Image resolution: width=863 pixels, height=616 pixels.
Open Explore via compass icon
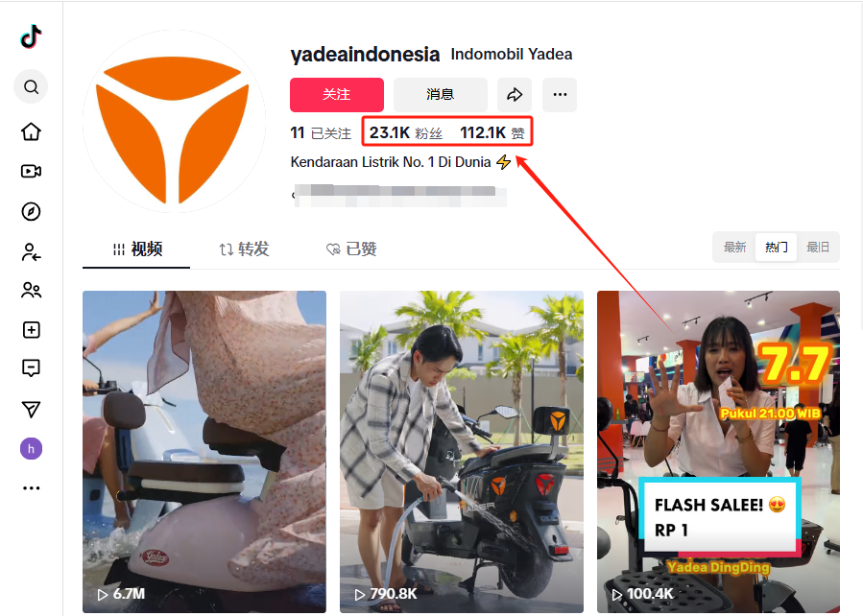pos(31,211)
